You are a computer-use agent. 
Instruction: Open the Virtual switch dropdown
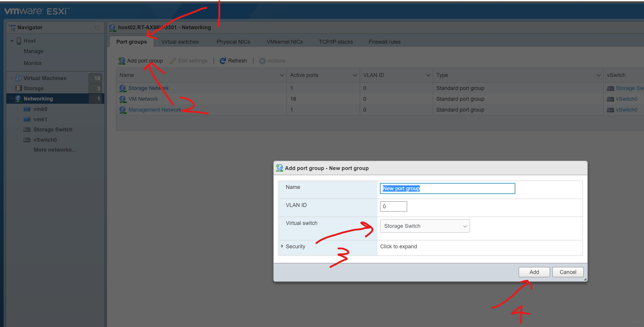pos(425,226)
